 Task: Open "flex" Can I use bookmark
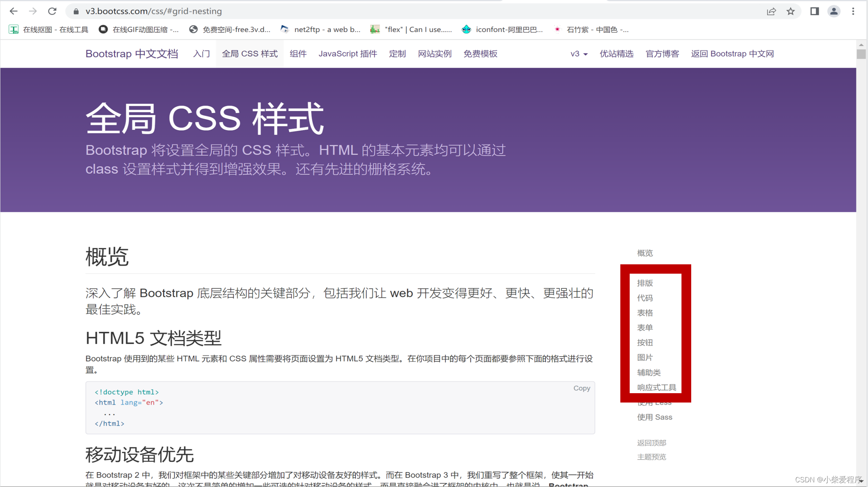click(411, 30)
